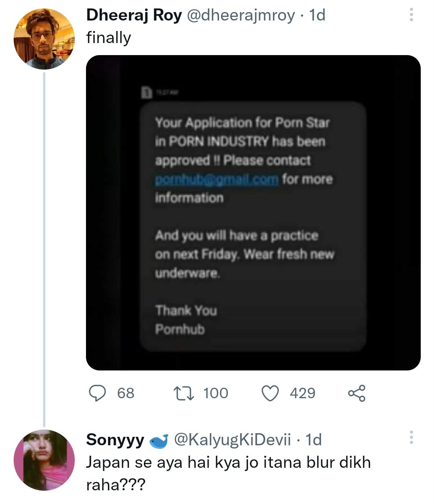Viewport: 434px width, 504px height.
Task: Click the small document icon in the screenshot
Action: coord(146,92)
